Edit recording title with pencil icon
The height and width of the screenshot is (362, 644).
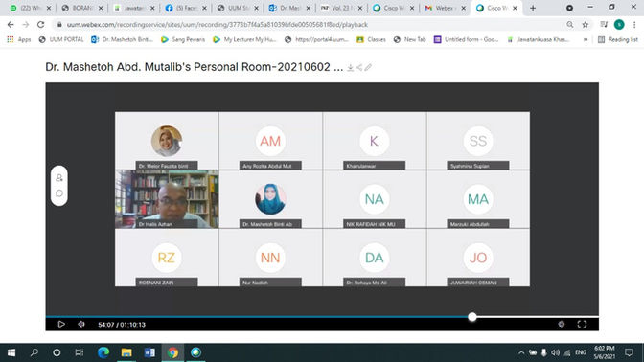pyautogui.click(x=368, y=68)
